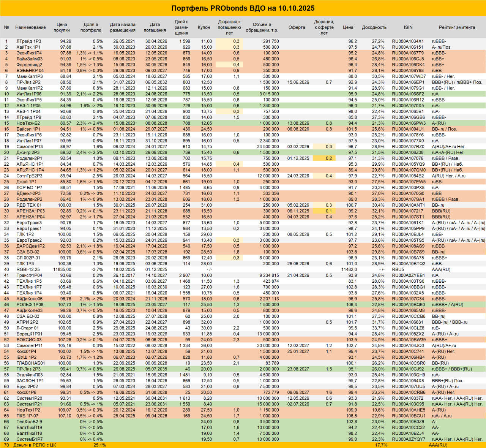Click the 'ЗАСЛОН 1Р1' name cell

pos(30,381)
